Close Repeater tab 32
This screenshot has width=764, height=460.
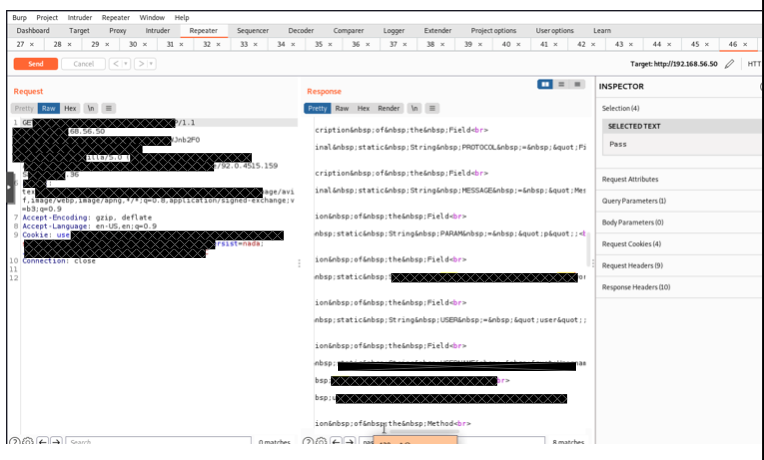click(x=218, y=44)
